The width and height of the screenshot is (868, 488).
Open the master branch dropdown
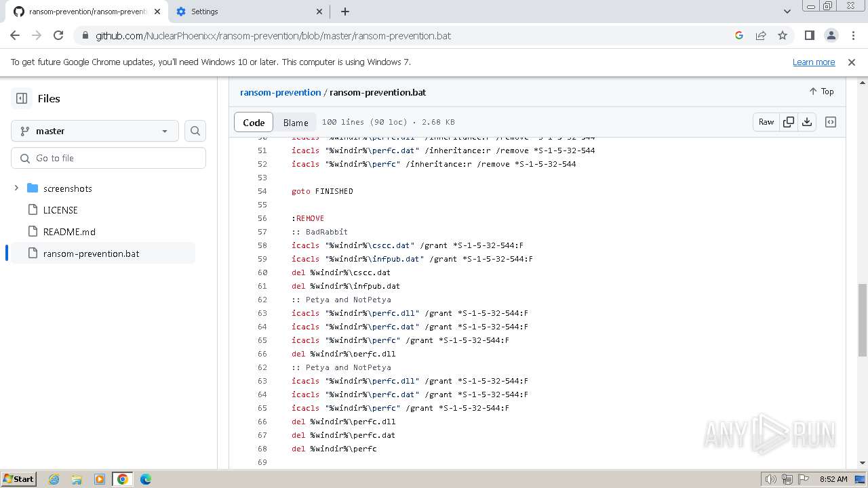95,131
